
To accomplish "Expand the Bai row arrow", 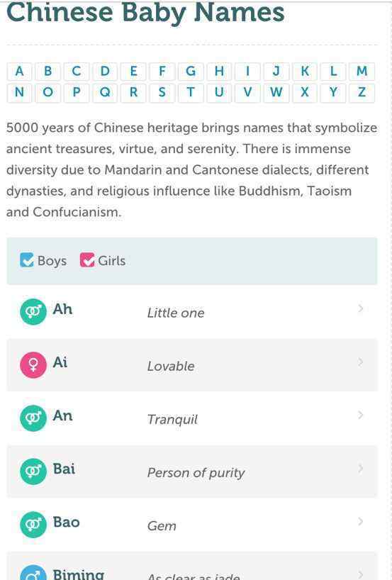I will click(361, 468).
